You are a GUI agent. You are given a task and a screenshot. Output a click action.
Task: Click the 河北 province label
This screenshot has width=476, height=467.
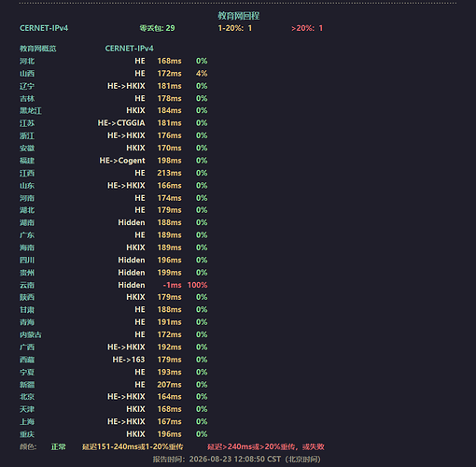[x=27, y=61]
